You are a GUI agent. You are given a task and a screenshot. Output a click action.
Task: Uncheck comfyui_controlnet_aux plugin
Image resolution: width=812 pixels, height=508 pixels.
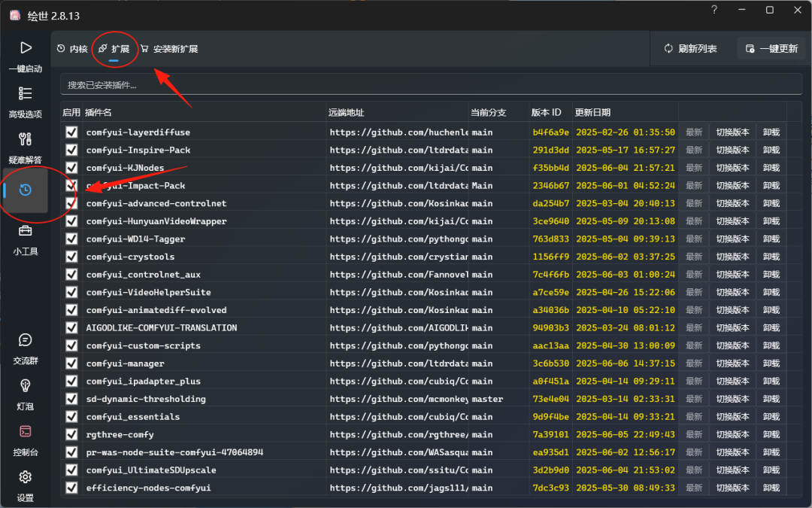tap(71, 274)
